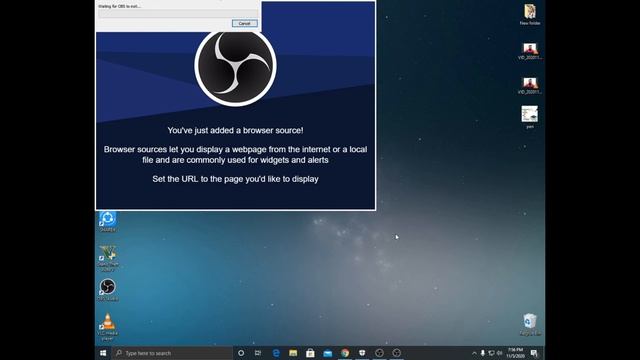Open File Explorer from the taskbar
Screen dimensions: 640x360
[x=293, y=353]
